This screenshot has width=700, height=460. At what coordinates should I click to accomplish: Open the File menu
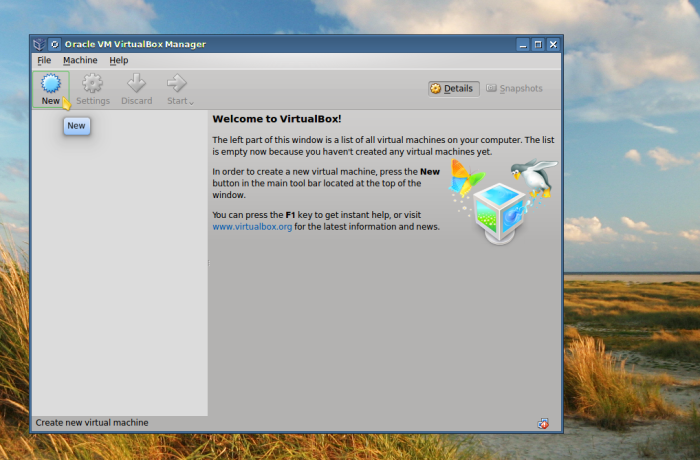44,60
